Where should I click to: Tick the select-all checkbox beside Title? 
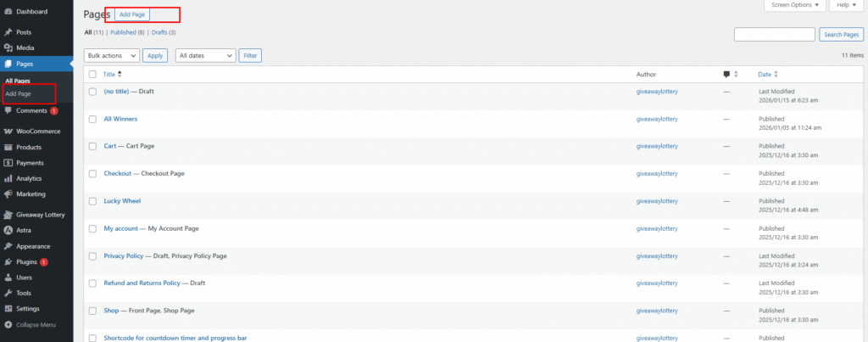coord(92,75)
